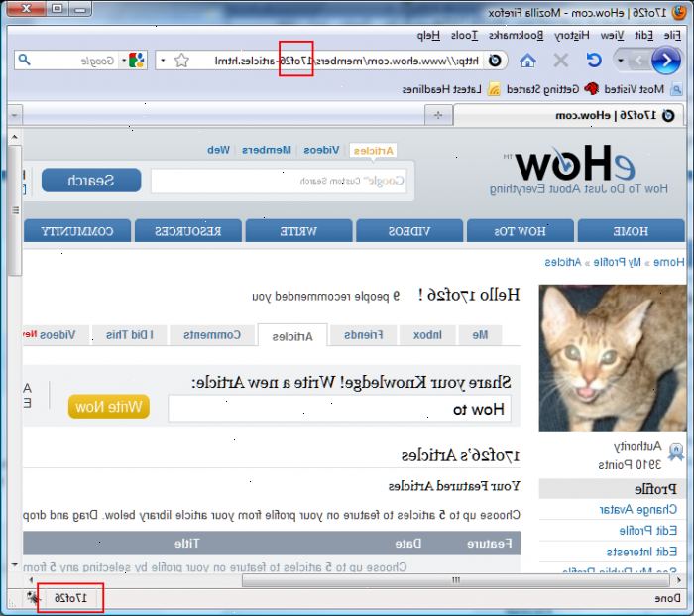Go to the Home page icon
This screenshot has width=694, height=616.
pos(526,61)
